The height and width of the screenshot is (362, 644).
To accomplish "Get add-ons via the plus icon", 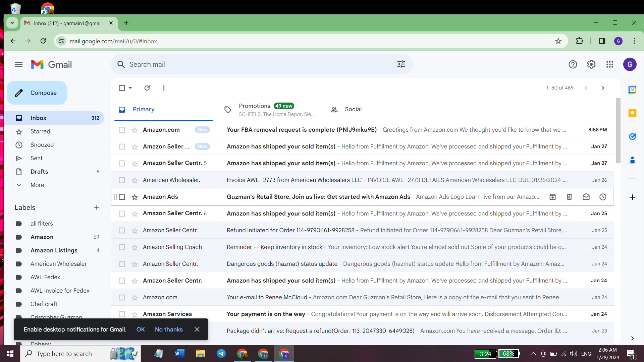I will coord(632,197).
